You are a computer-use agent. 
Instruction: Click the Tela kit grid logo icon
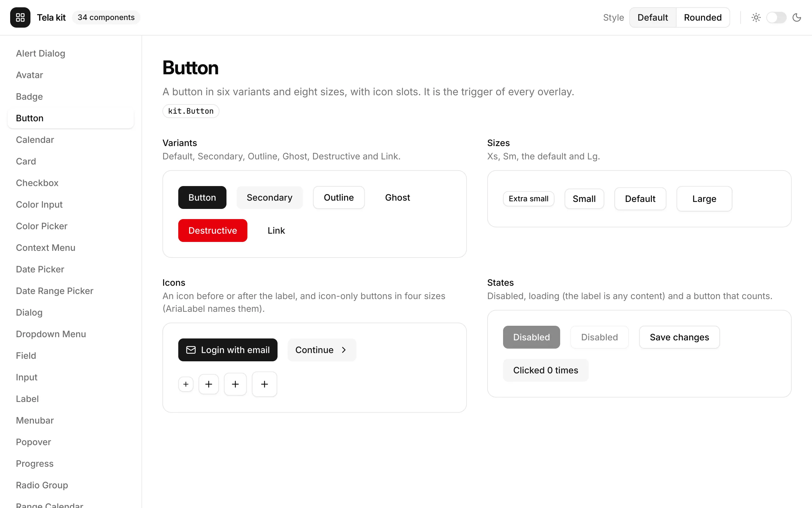coord(20,17)
